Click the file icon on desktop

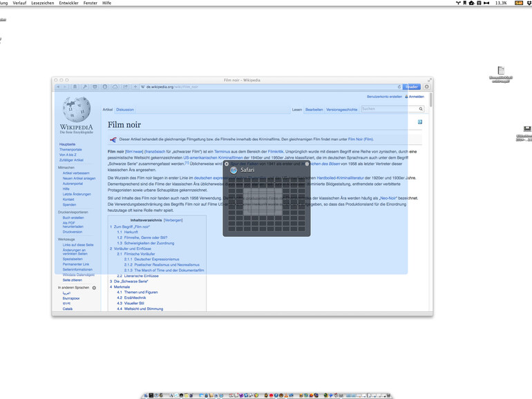click(x=501, y=71)
